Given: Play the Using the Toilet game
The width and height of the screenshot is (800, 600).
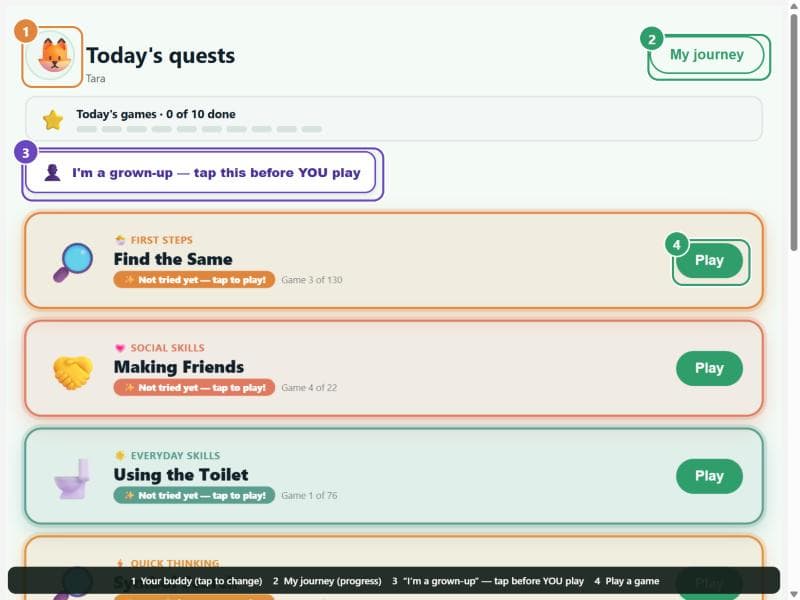Looking at the screenshot, I should (709, 476).
